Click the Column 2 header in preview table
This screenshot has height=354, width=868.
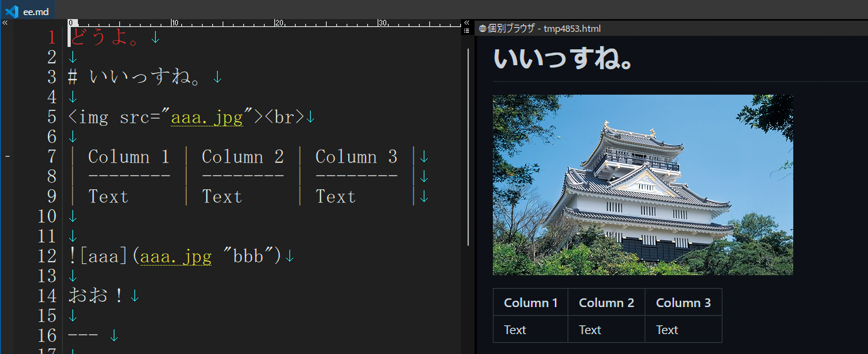coord(606,303)
